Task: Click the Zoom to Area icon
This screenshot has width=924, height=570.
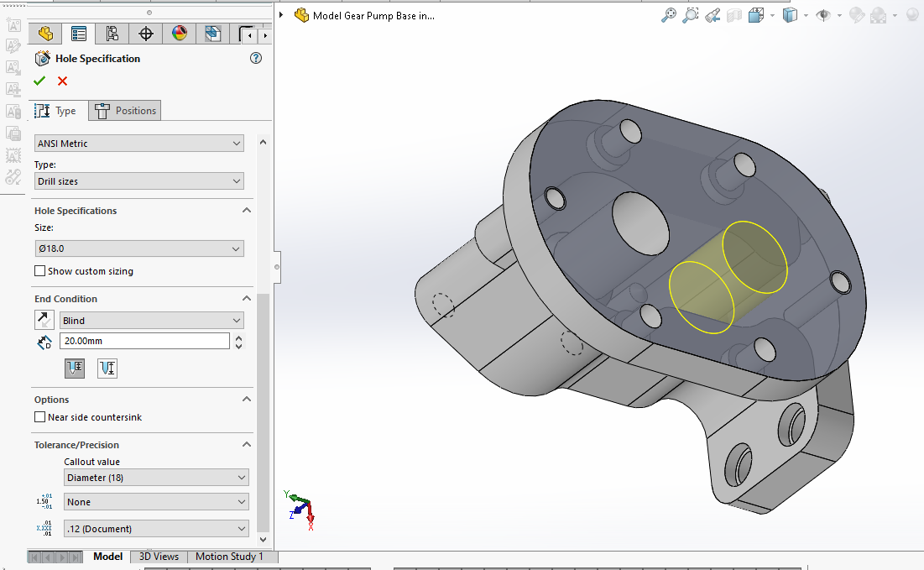Action: [x=691, y=15]
